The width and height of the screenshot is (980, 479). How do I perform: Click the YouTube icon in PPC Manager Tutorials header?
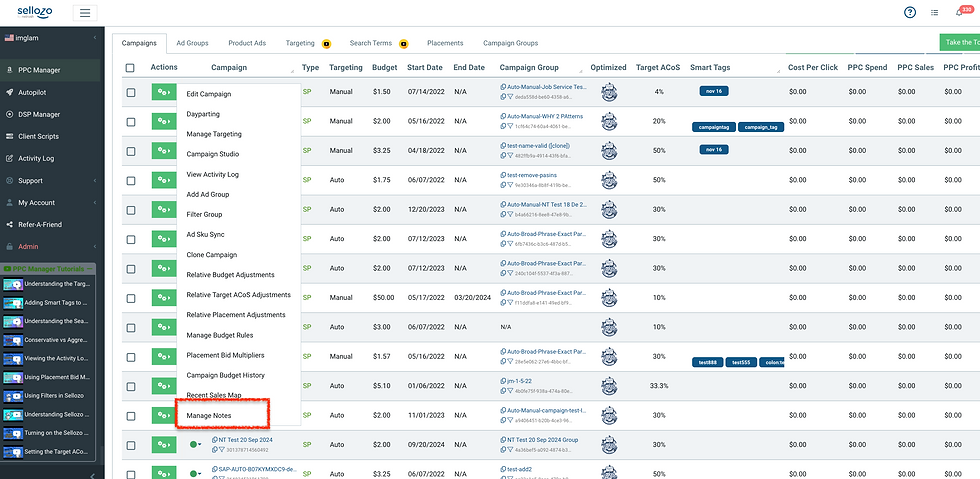(x=8, y=269)
